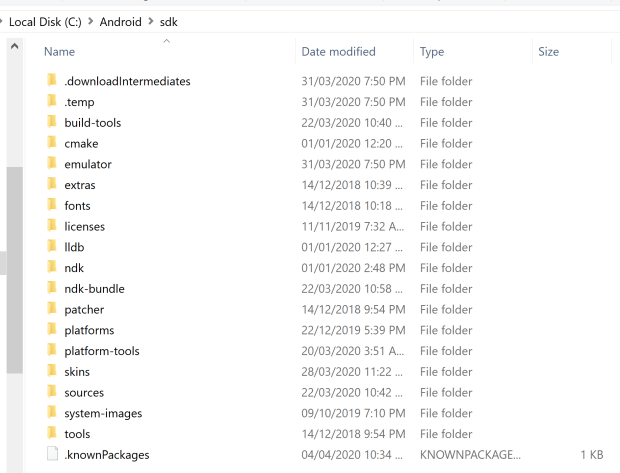The image size is (620, 473).
Task: Select the 'ndk' folder name
Action: [74, 268]
